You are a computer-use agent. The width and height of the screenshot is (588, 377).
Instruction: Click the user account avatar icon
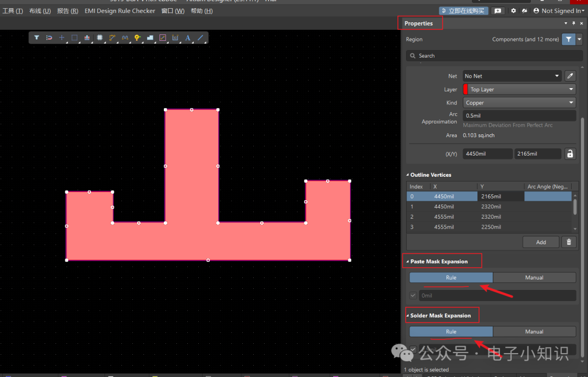[x=536, y=11]
